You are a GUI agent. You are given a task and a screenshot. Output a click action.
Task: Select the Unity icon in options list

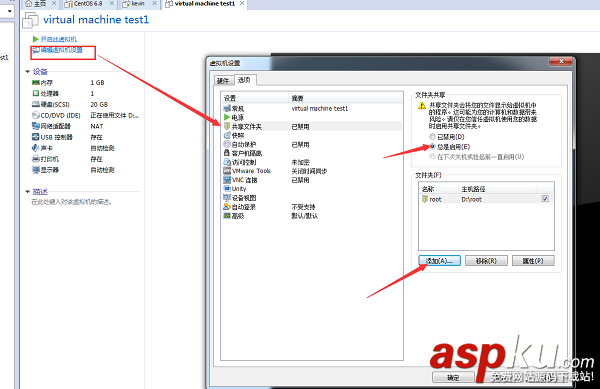pos(227,189)
